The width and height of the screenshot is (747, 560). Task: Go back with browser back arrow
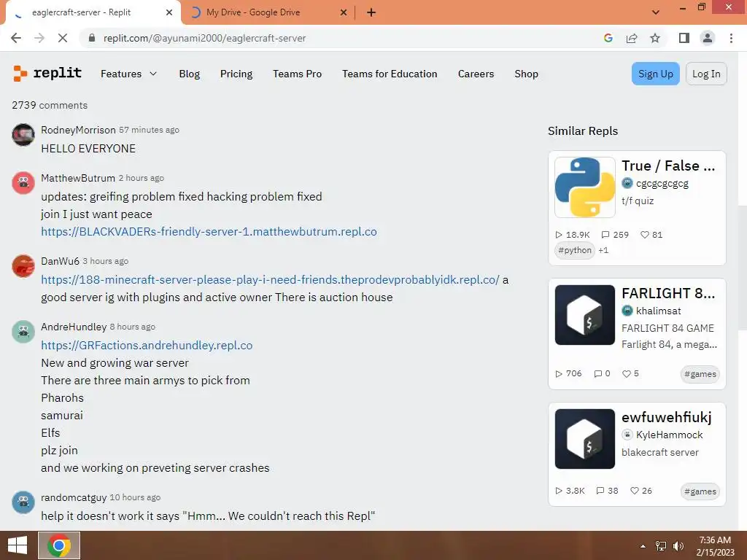(x=16, y=38)
